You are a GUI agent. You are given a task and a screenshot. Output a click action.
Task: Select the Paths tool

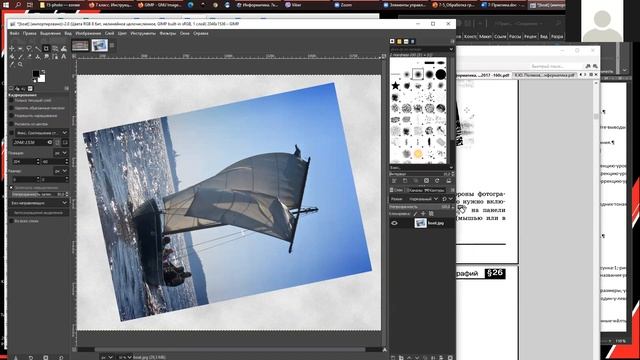click(55, 56)
